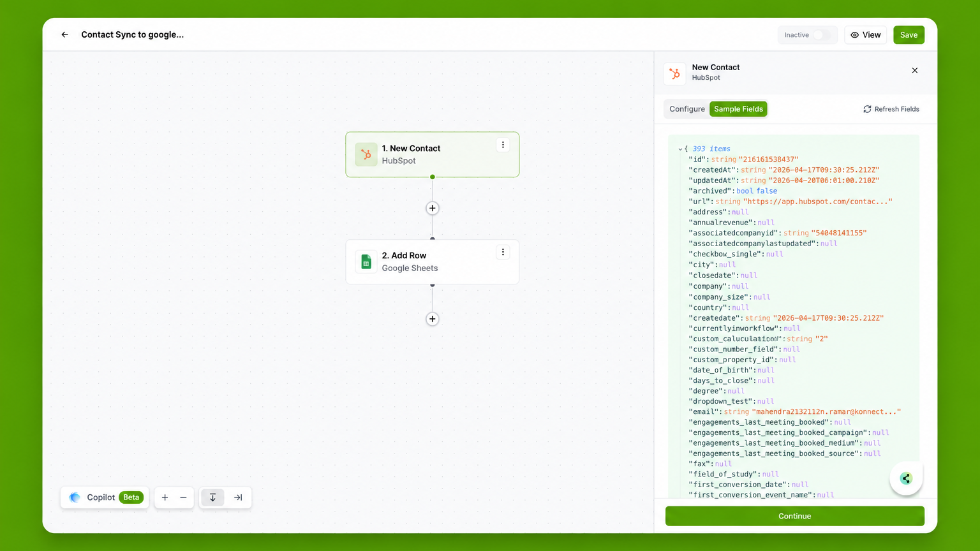
Task: Select the 1. New Contact node
Action: coord(433,154)
